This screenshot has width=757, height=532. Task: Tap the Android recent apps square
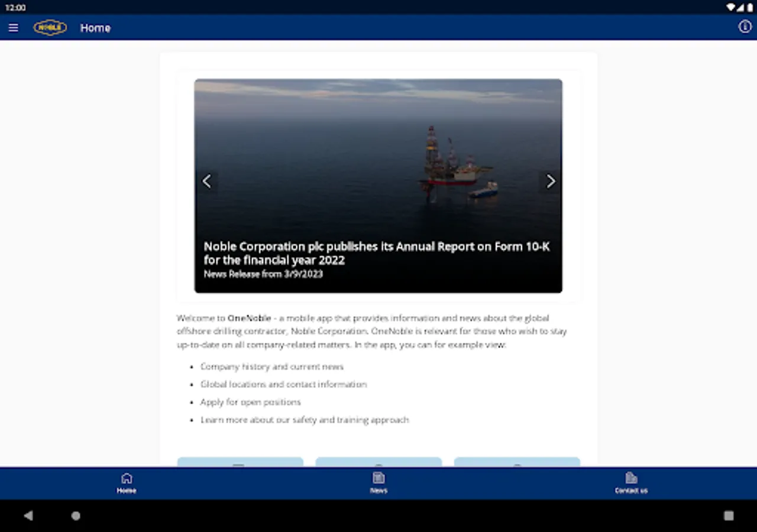point(729,515)
